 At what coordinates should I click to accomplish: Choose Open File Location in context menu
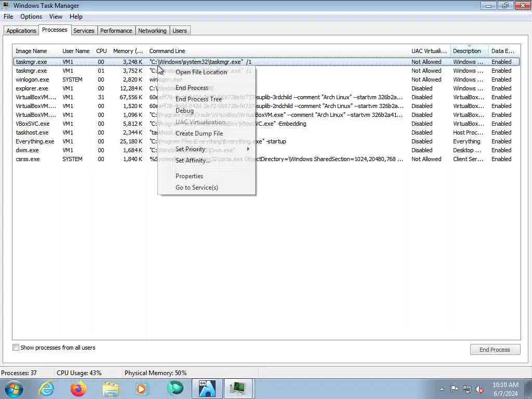(x=207, y=72)
